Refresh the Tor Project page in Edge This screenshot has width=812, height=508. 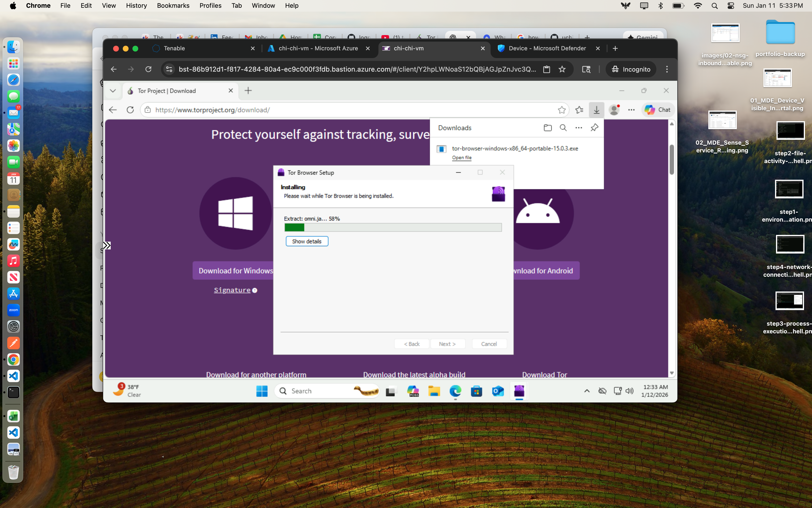pos(130,110)
